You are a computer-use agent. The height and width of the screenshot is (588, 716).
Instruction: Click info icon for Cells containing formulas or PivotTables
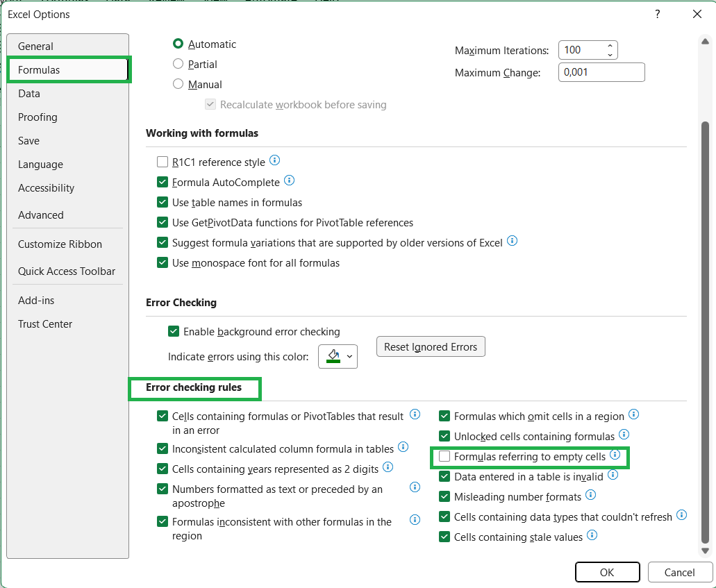415,414
